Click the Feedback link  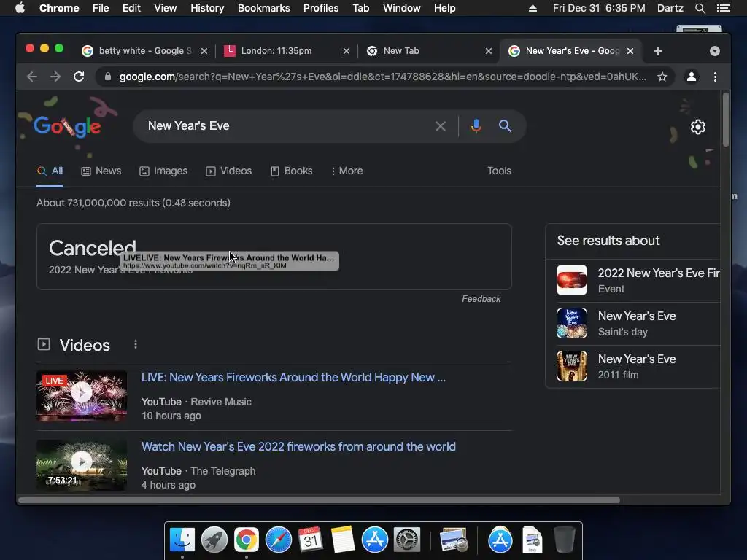point(481,299)
